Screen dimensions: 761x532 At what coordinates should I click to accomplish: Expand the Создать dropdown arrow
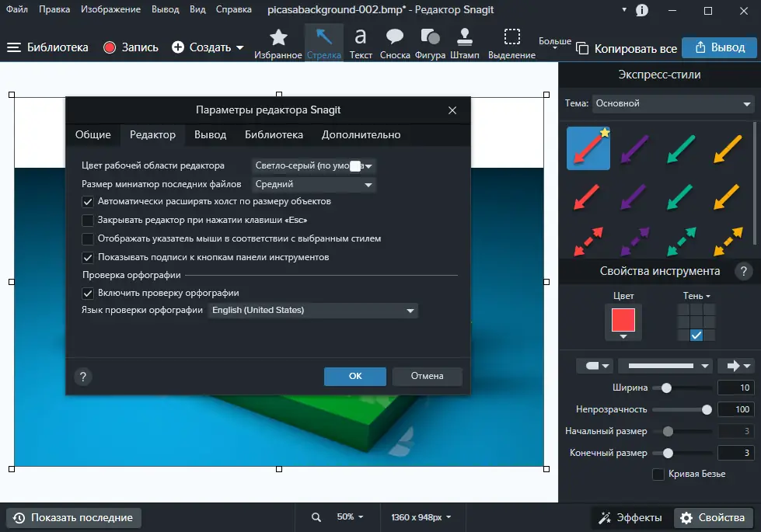(x=239, y=47)
